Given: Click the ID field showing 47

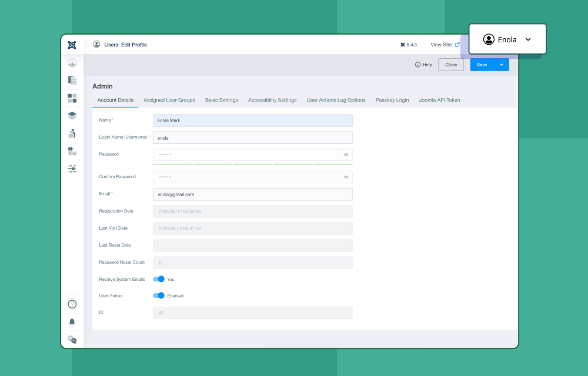Looking at the screenshot, I should click(x=253, y=313).
